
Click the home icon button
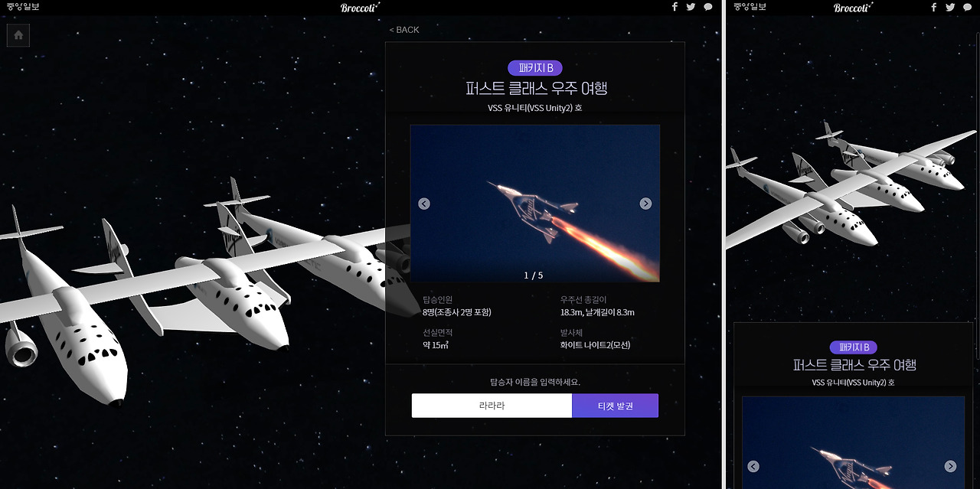tap(18, 35)
